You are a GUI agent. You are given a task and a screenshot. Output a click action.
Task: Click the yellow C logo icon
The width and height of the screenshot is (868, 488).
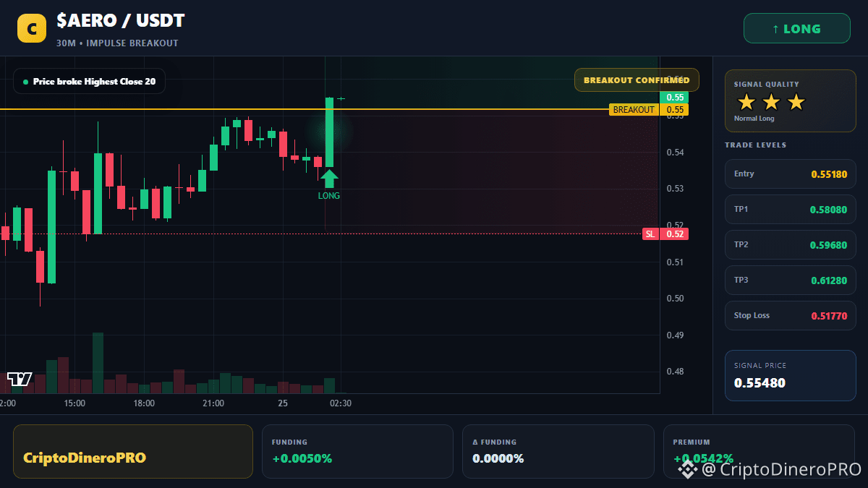click(31, 29)
